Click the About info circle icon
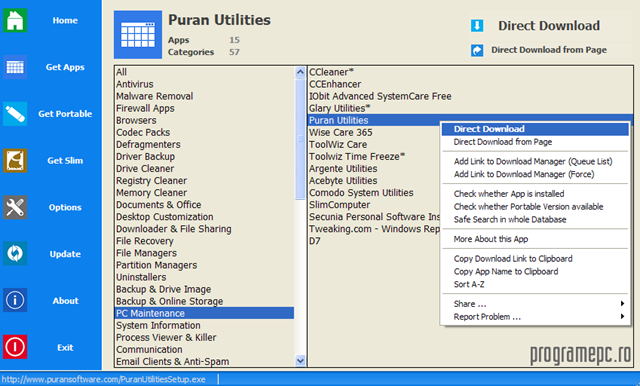 15,300
